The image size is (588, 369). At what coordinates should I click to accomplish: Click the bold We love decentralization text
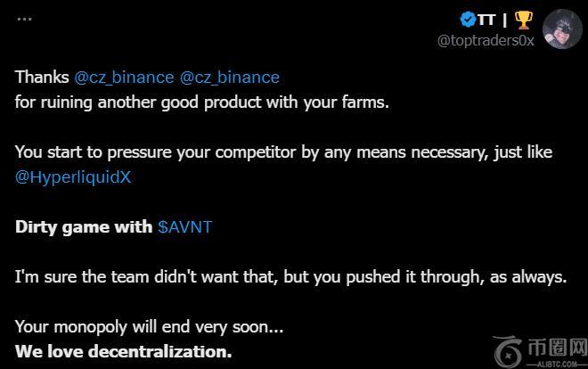coord(123,351)
